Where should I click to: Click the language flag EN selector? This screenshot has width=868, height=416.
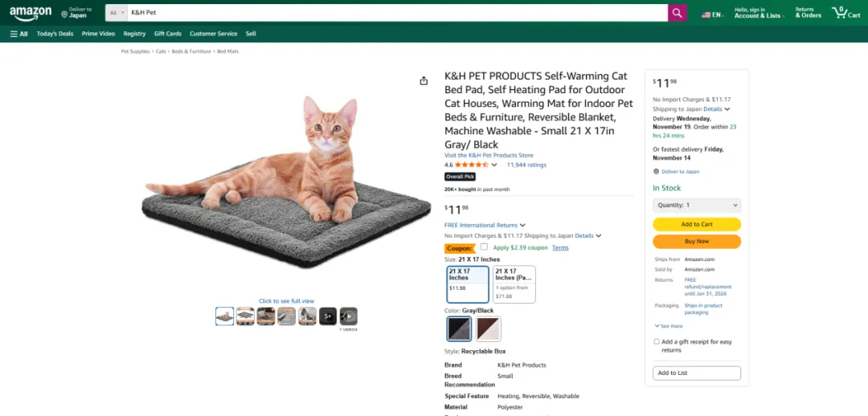(x=711, y=14)
